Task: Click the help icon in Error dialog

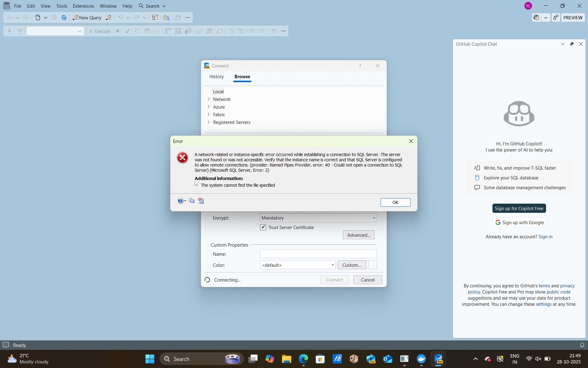Action: [180, 201]
